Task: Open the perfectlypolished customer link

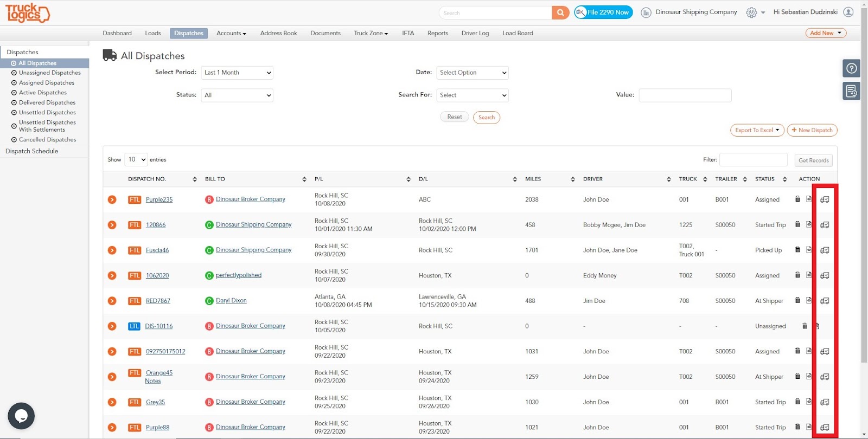Action: pyautogui.click(x=239, y=275)
